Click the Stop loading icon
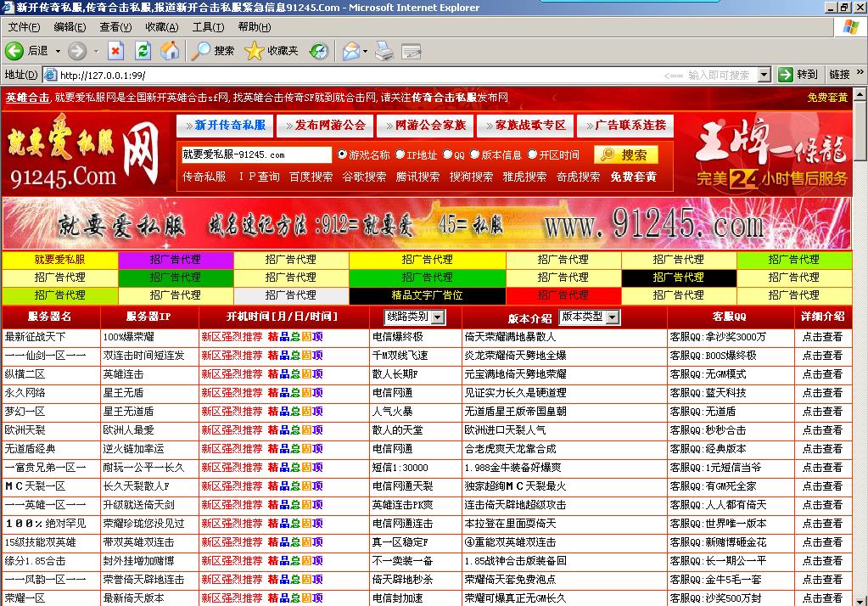The width and height of the screenshot is (868, 606). 116,51
